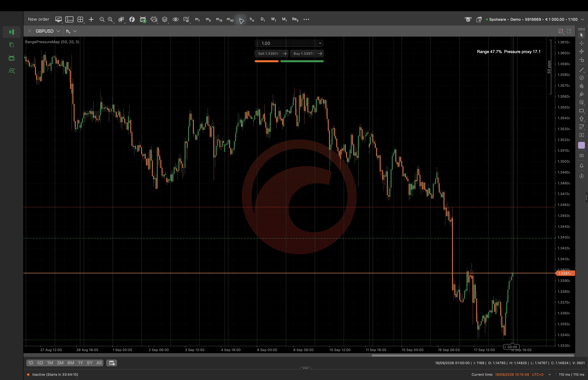
Task: Toggle the eye visibility icon in toolbar
Action: (175, 19)
